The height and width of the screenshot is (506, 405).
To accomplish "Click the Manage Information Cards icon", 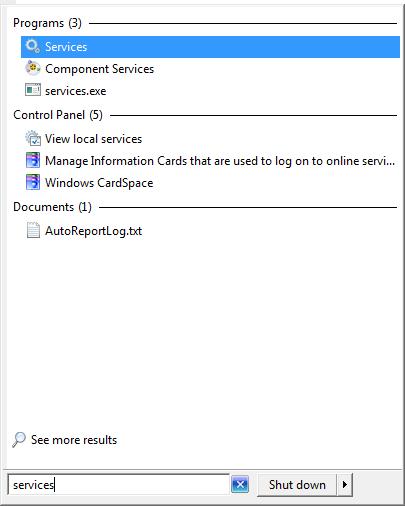I will point(33,160).
